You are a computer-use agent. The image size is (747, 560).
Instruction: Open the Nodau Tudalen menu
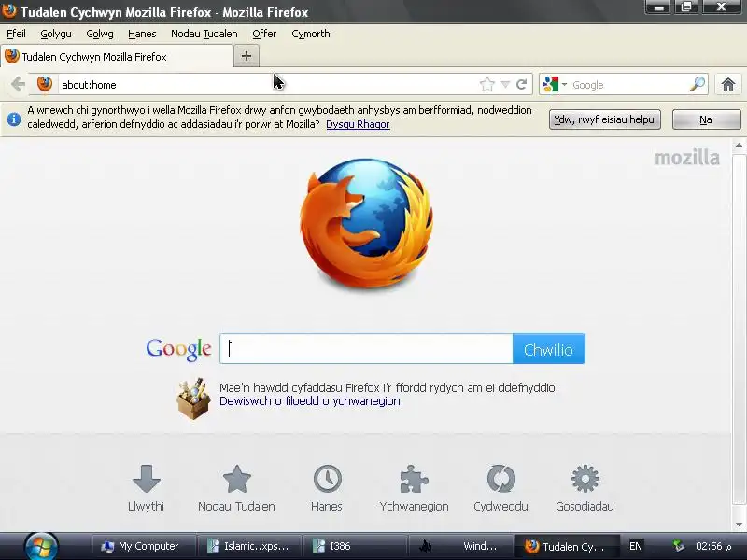(x=204, y=34)
